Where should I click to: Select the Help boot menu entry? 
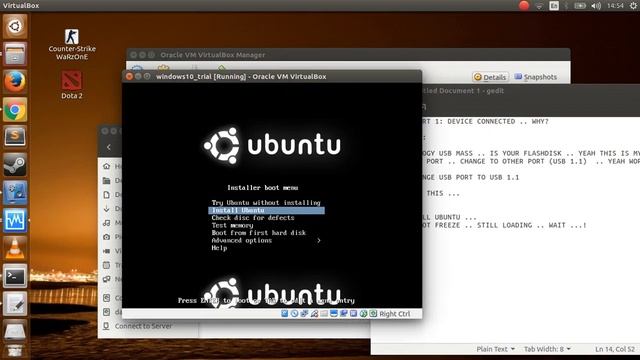(219, 248)
